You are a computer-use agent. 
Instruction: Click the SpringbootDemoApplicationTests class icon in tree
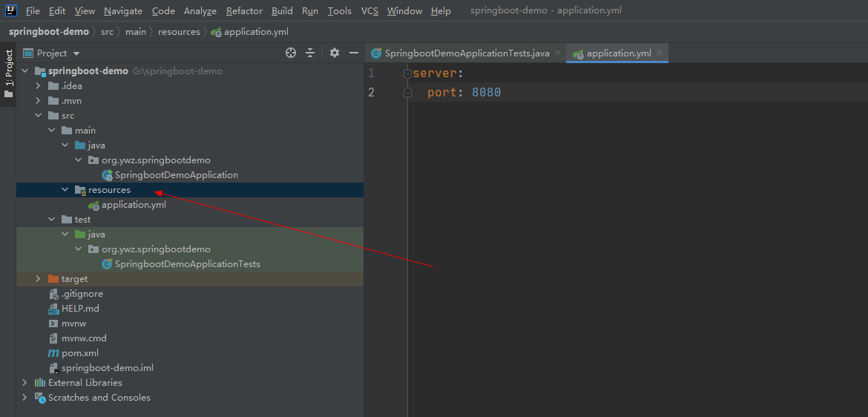(108, 264)
